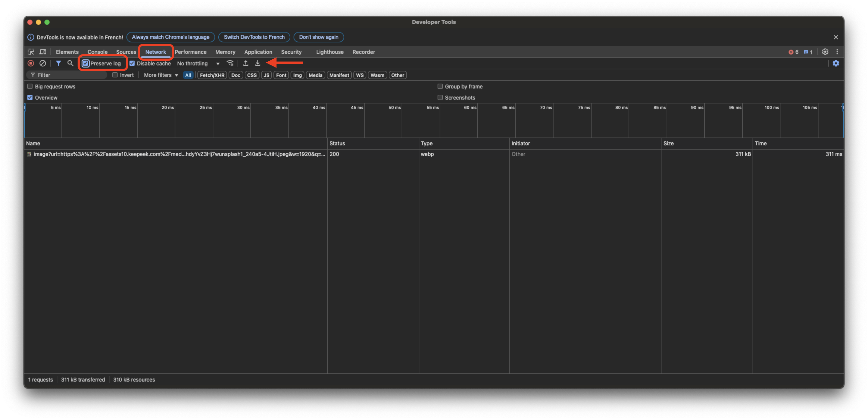Open DevTools settings gear icon

825,52
